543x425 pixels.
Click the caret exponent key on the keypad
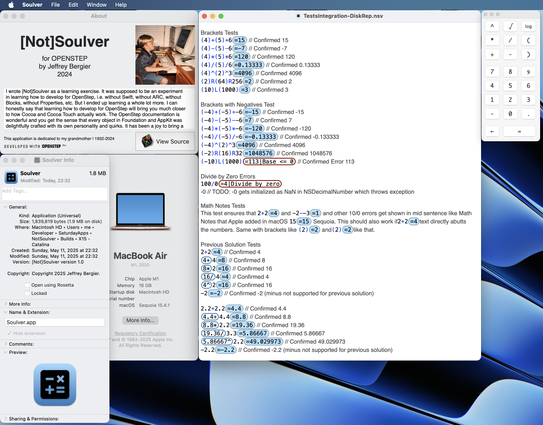tap(492, 26)
